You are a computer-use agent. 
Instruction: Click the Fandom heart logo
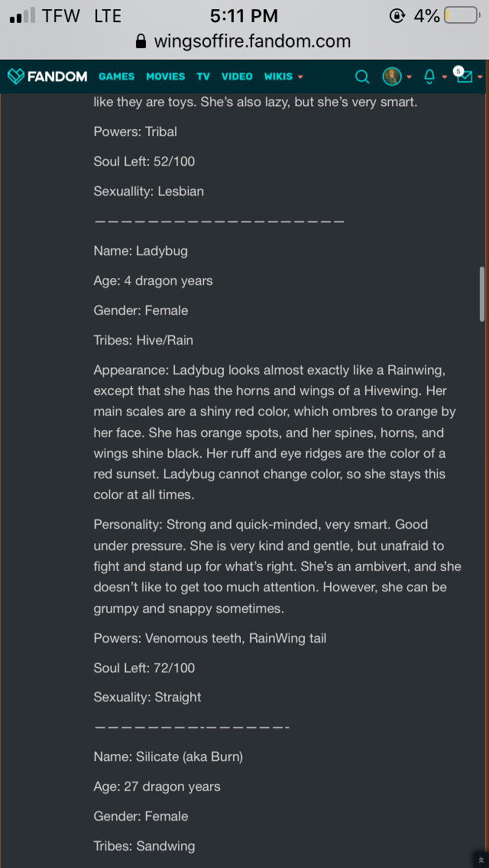tap(15, 76)
